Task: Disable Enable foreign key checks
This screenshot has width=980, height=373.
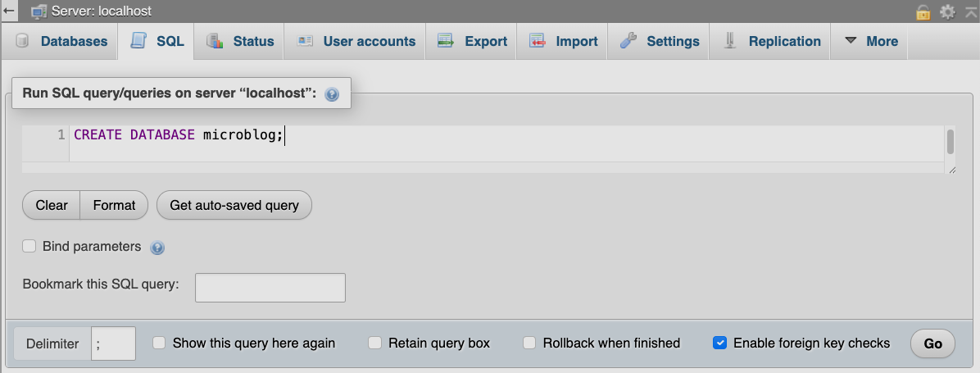Action: 720,343
